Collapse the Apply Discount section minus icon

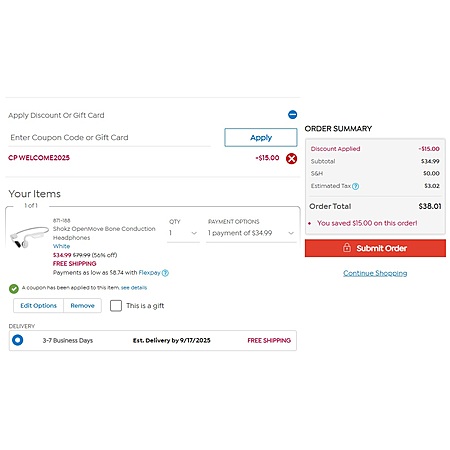[x=292, y=115]
